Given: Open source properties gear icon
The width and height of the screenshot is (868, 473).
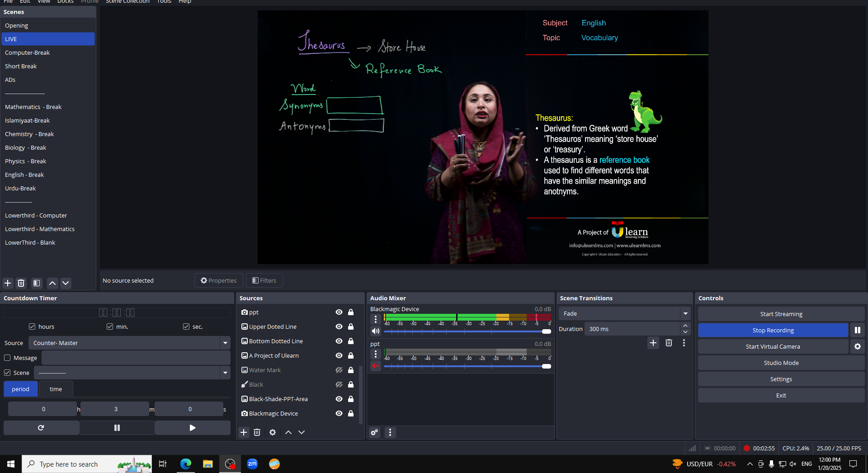Looking at the screenshot, I should [x=273, y=432].
